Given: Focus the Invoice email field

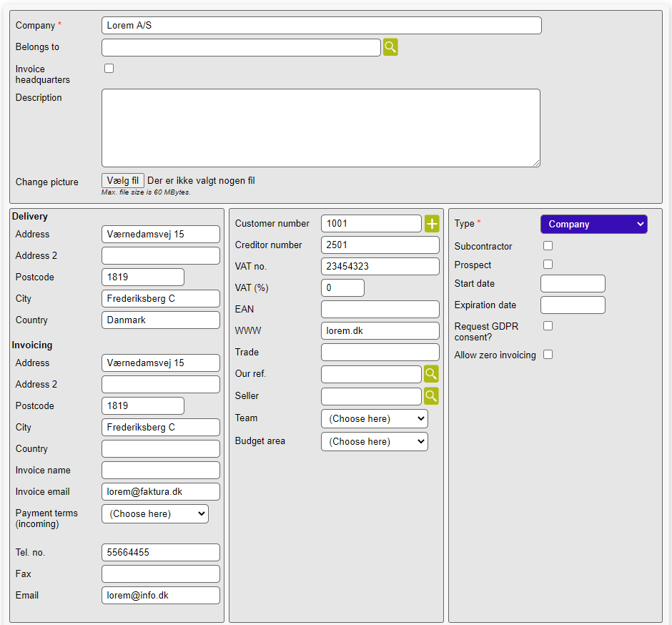Looking at the screenshot, I should coord(160,492).
